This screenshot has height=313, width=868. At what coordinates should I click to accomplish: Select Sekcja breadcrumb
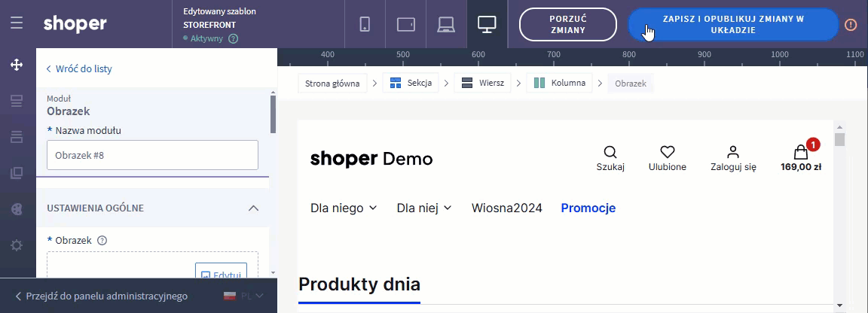click(x=411, y=84)
